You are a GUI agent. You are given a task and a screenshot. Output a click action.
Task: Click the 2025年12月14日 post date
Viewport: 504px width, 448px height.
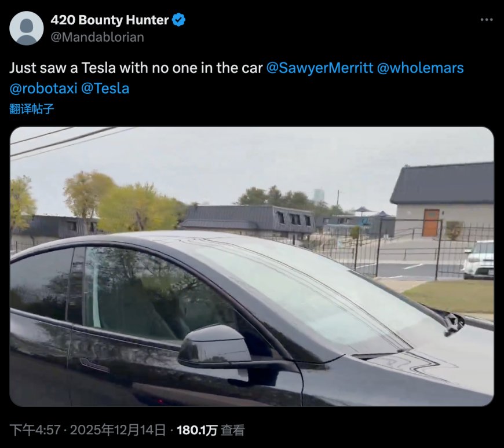pos(118,430)
